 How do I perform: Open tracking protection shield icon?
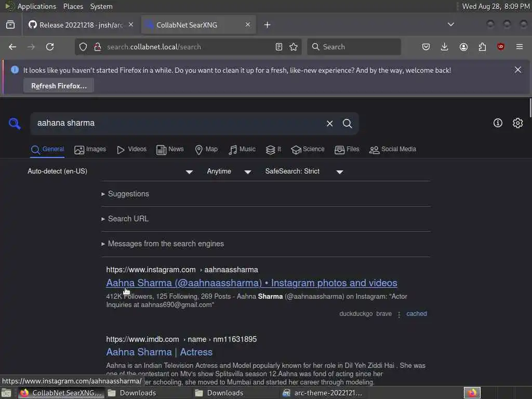[83, 47]
